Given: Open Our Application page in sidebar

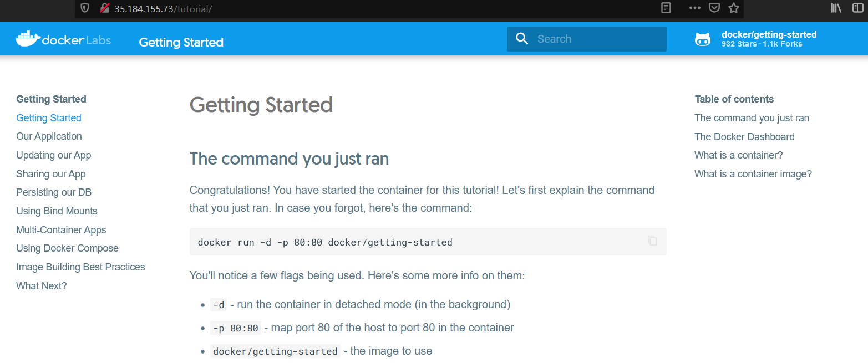Looking at the screenshot, I should pos(49,136).
